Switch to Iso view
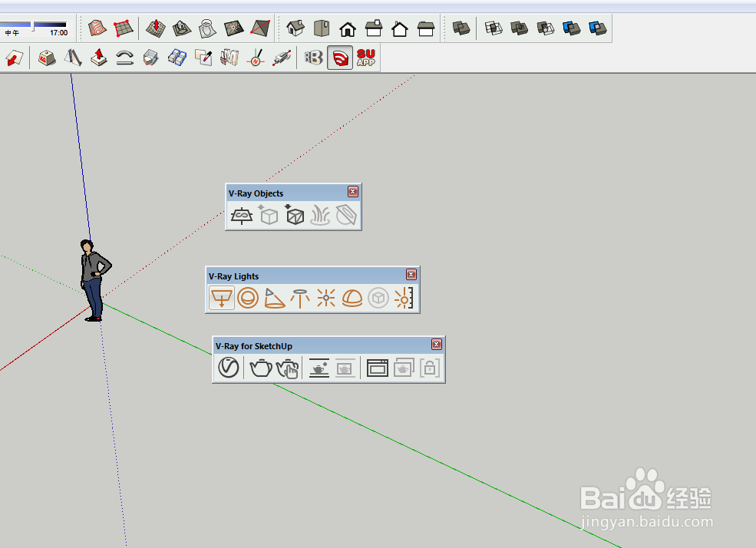 click(x=295, y=28)
